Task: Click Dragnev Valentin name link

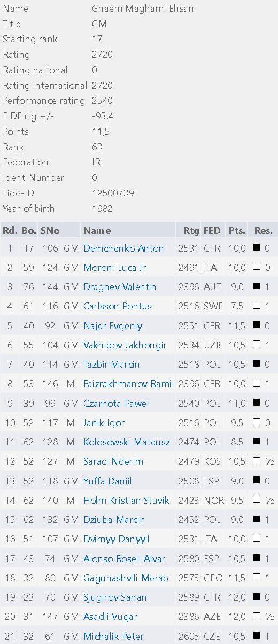Action: [x=120, y=287]
